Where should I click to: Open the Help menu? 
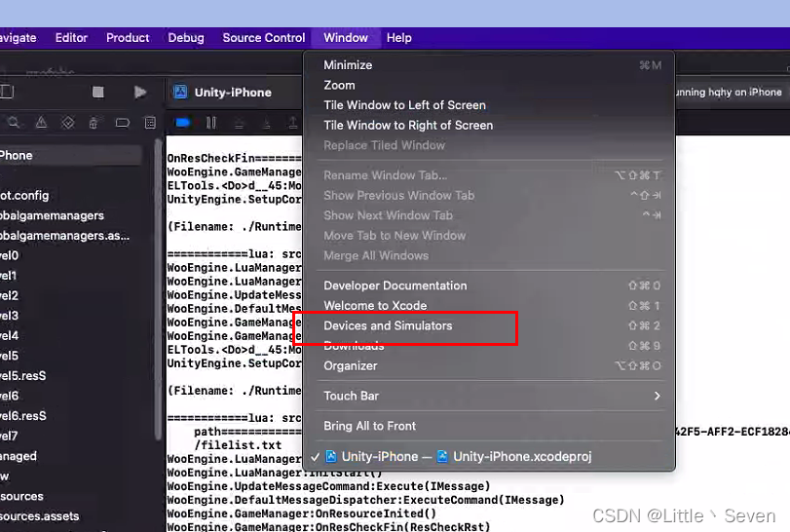[x=399, y=38]
